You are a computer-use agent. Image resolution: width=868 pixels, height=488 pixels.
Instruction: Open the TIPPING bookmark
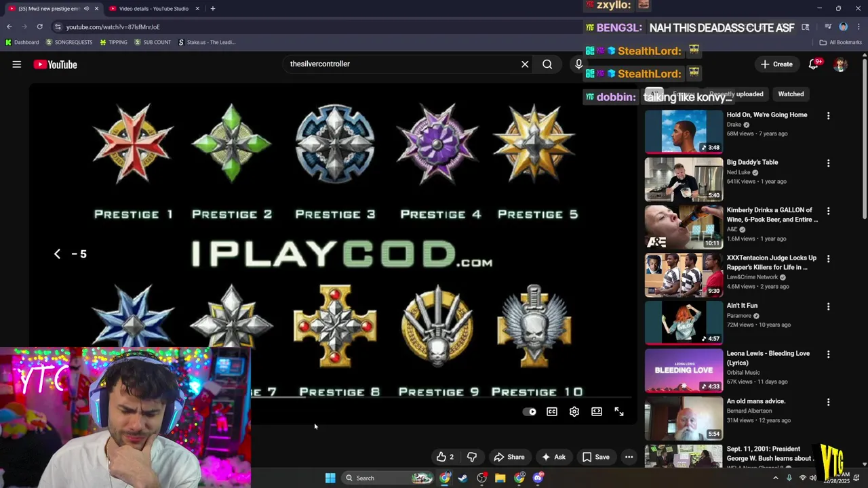click(113, 42)
